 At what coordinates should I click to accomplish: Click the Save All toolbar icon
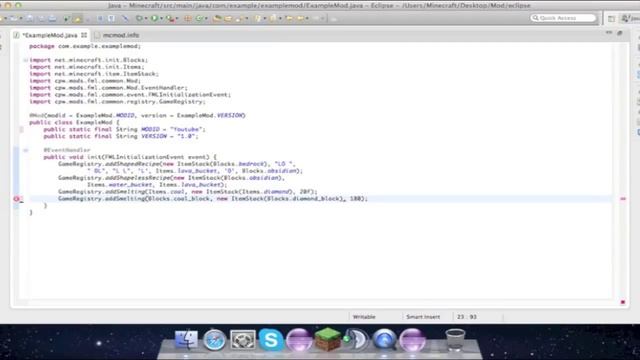coord(41,18)
